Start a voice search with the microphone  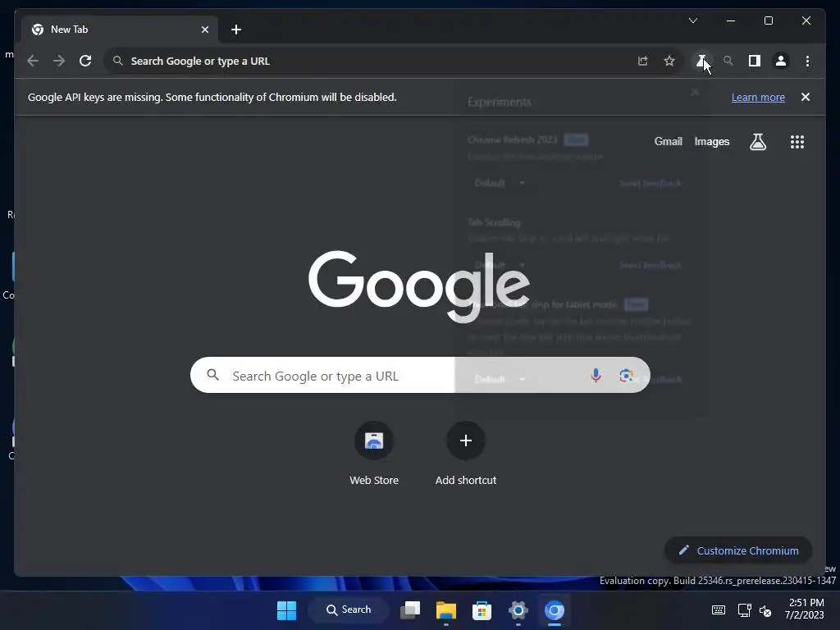pos(596,376)
